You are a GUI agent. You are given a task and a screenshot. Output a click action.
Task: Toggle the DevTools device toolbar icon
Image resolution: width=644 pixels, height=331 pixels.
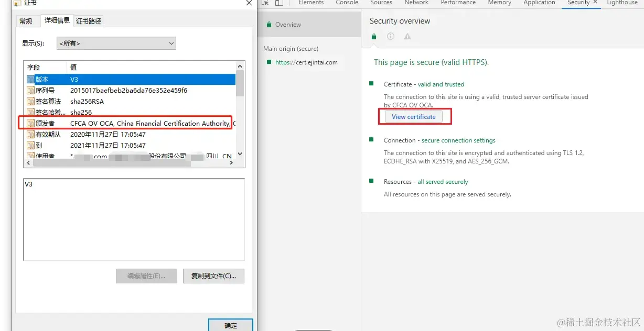279,3
